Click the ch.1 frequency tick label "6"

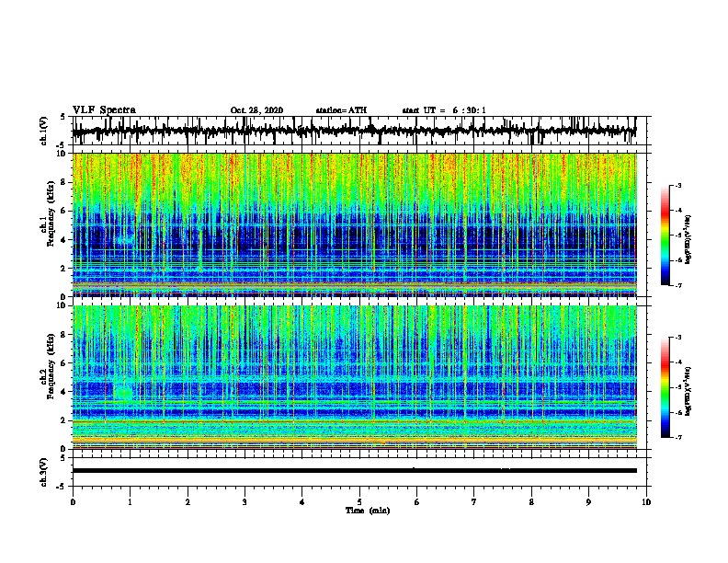[65, 211]
